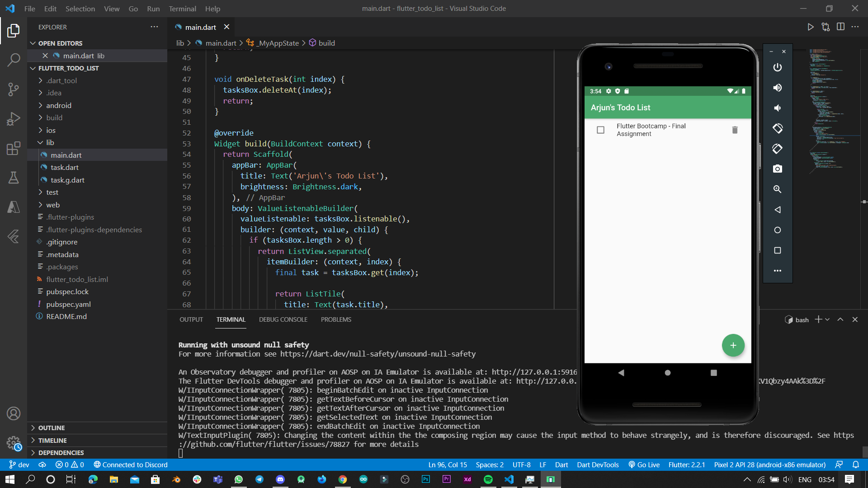Viewport: 868px width, 488px height.
Task: Close the main.dart editor tab
Action: 226,27
